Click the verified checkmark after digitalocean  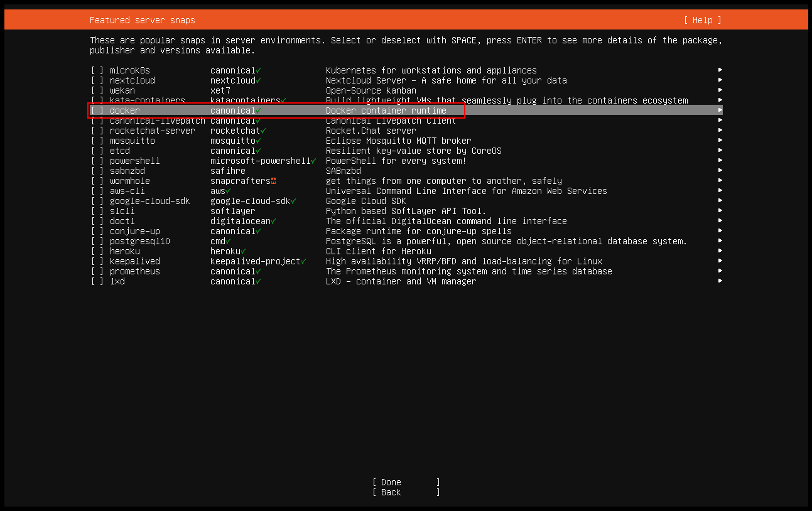pyautogui.click(x=273, y=221)
